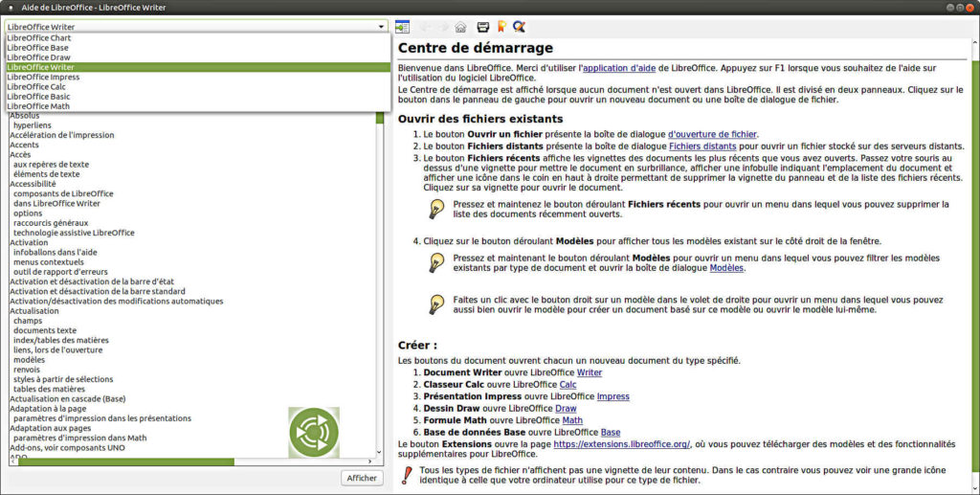Select index entry 'Accents'
The width and height of the screenshot is (980, 495).
coord(24,145)
